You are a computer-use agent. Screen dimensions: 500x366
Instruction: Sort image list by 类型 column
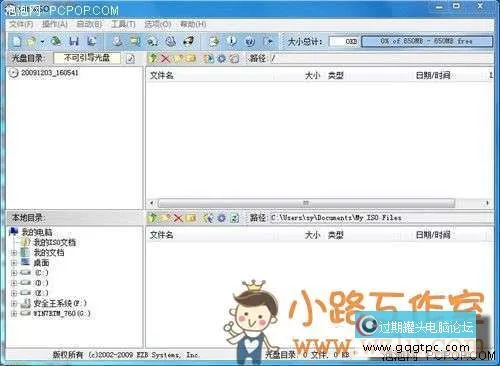(368, 75)
